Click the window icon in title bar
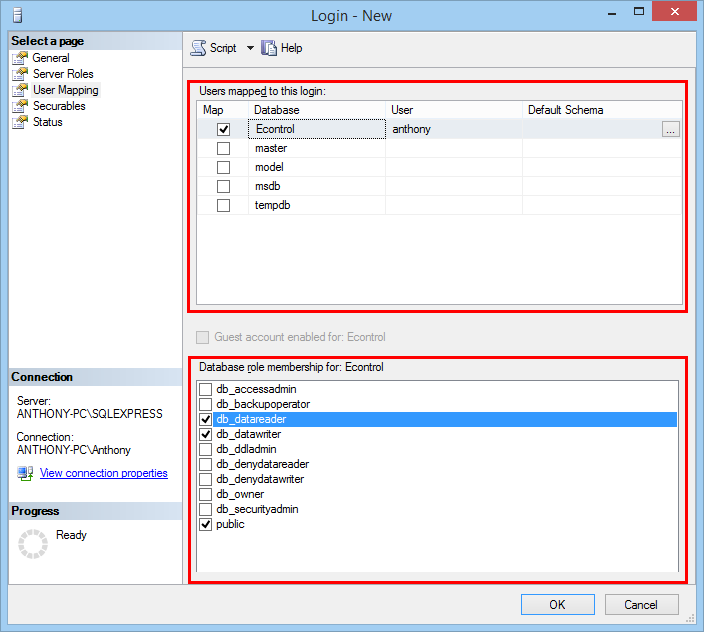The height and width of the screenshot is (632, 704). point(15,15)
